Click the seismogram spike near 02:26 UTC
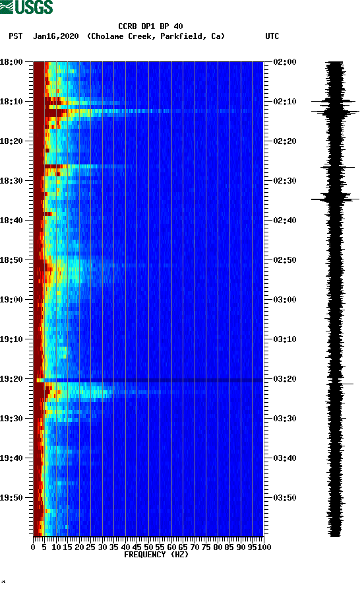Viewport: 364px width, 589px height. (x=338, y=167)
